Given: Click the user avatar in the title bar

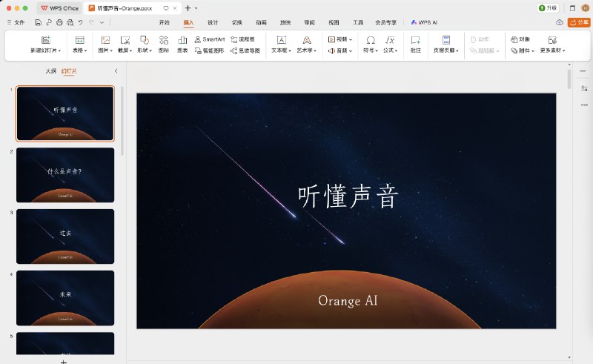Looking at the screenshot, I should (x=585, y=8).
